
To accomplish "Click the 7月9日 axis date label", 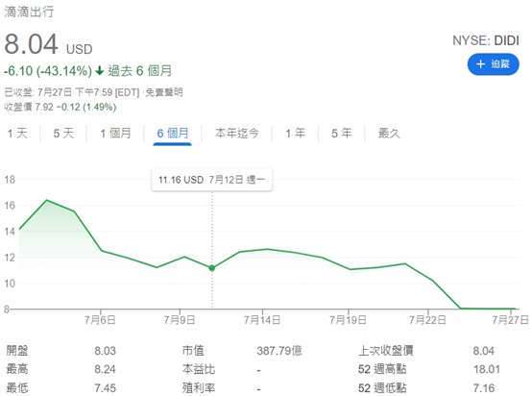I will tap(180, 320).
